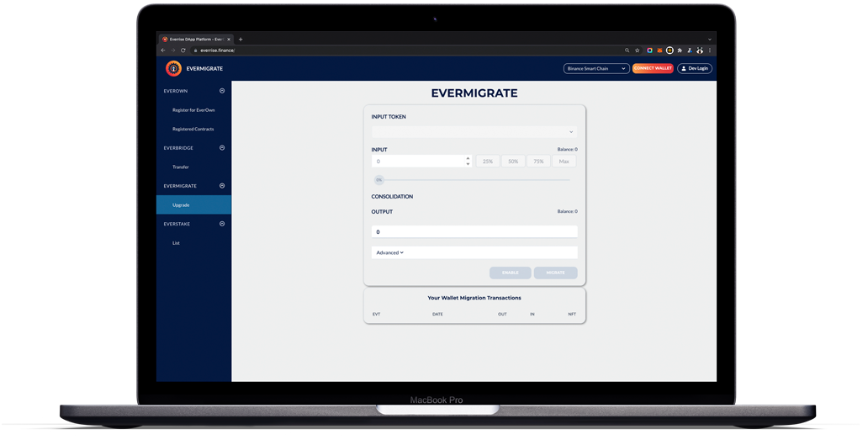Image resolution: width=868 pixels, height=440 pixels.
Task: Open the colorful ring browser extension
Action: pyautogui.click(x=650, y=50)
